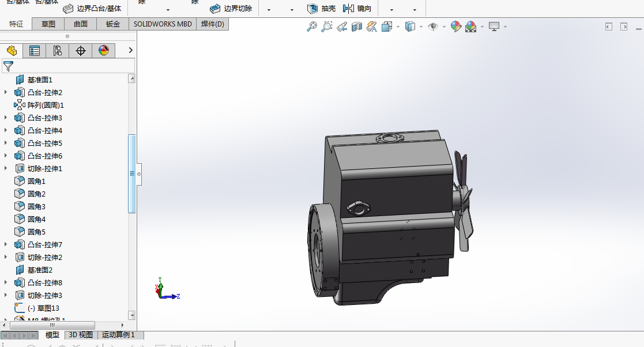Image resolution: width=644 pixels, height=347 pixels.
Task: Click the Previous View icon
Action: pos(342,27)
